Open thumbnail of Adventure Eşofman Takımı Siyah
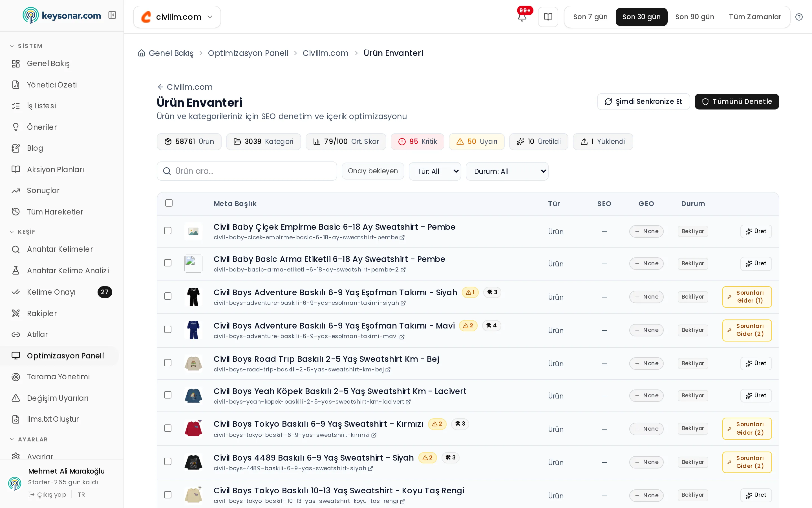Screen dimensions: 812x508 [193, 297]
